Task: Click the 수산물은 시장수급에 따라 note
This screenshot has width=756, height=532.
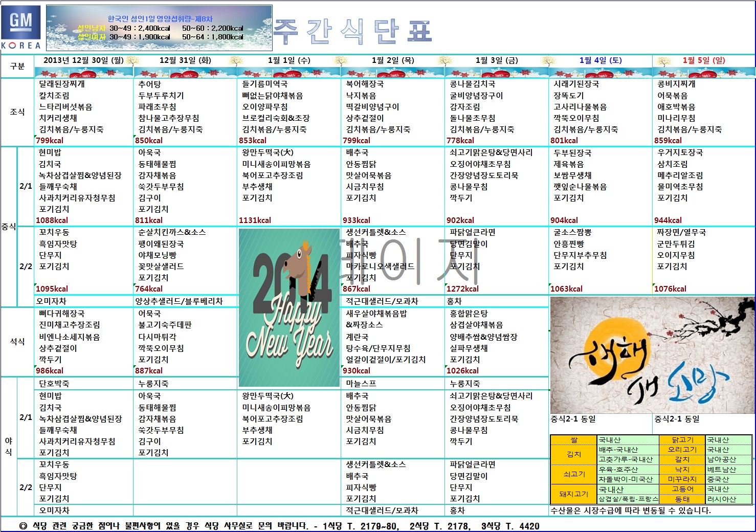Action: coord(631,511)
